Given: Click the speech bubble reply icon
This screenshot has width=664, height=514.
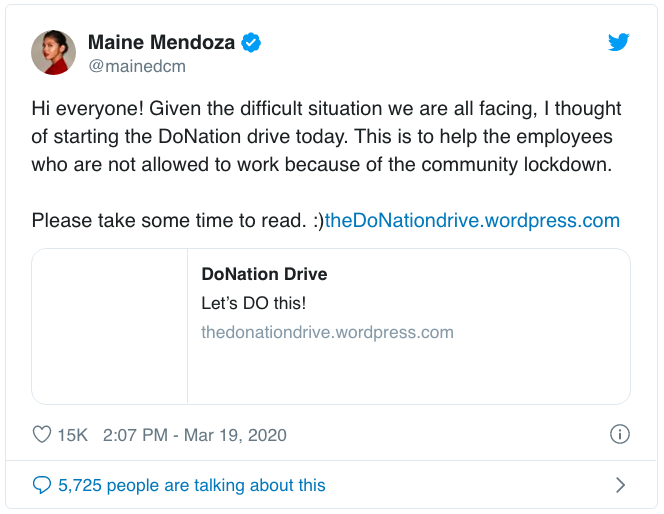Looking at the screenshot, I should point(42,485).
